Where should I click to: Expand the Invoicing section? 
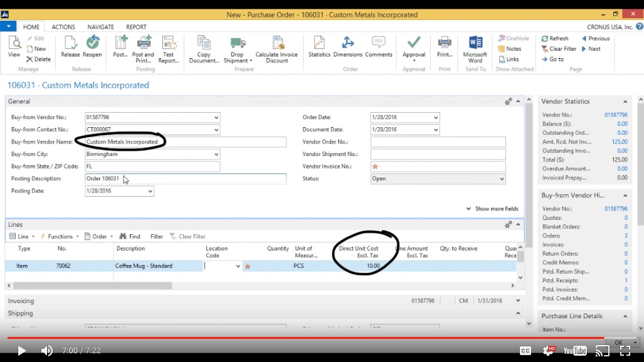518,301
